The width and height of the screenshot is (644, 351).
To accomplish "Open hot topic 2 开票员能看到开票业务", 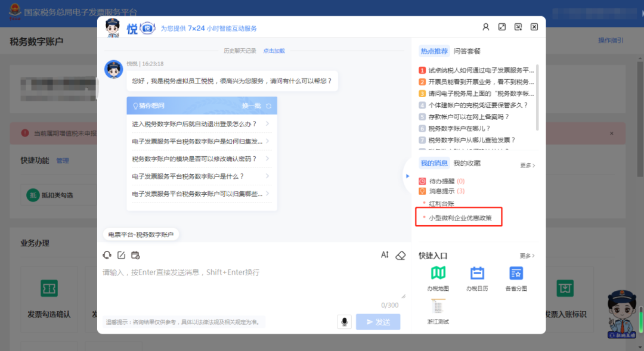I will [x=476, y=82].
